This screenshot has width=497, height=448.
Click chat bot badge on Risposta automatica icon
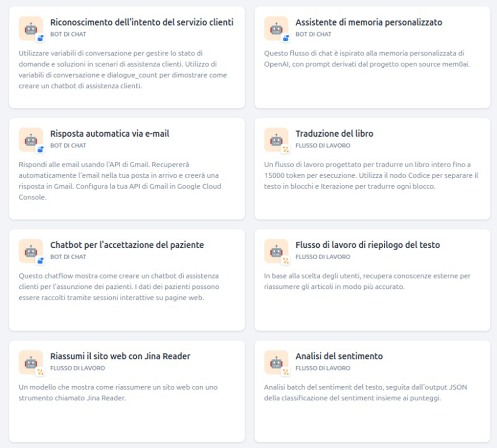coord(41,149)
